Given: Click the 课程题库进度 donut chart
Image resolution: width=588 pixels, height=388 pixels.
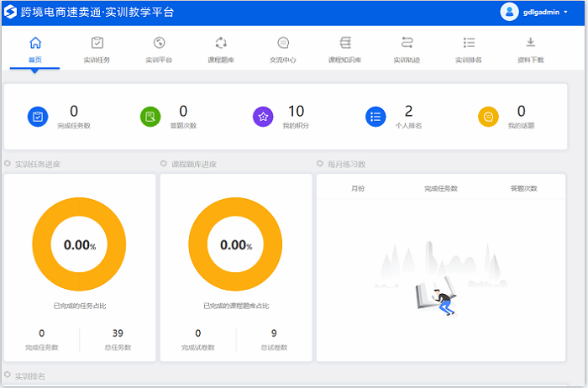Looking at the screenshot, I should point(235,244).
